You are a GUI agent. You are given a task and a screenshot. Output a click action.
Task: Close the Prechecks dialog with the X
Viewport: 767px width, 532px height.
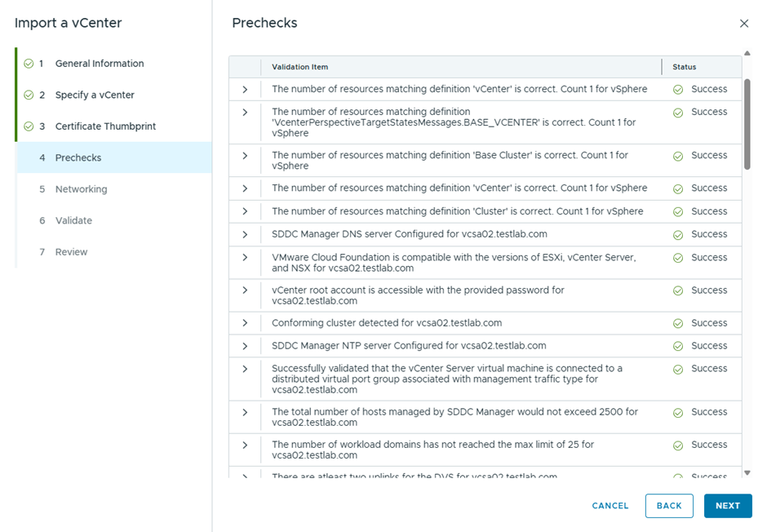coord(744,24)
